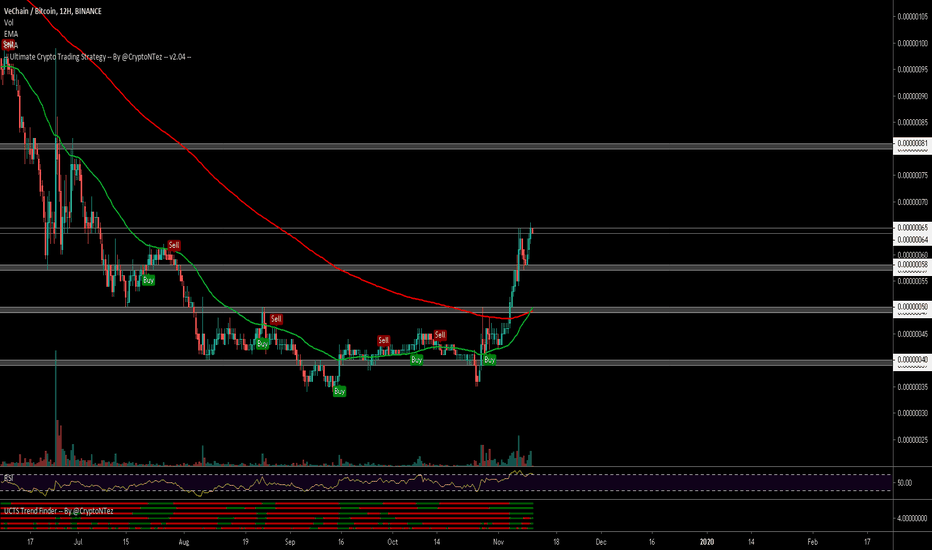Select the 0.00000058 horizontal line price label
932x550 pixels.
[912, 265]
